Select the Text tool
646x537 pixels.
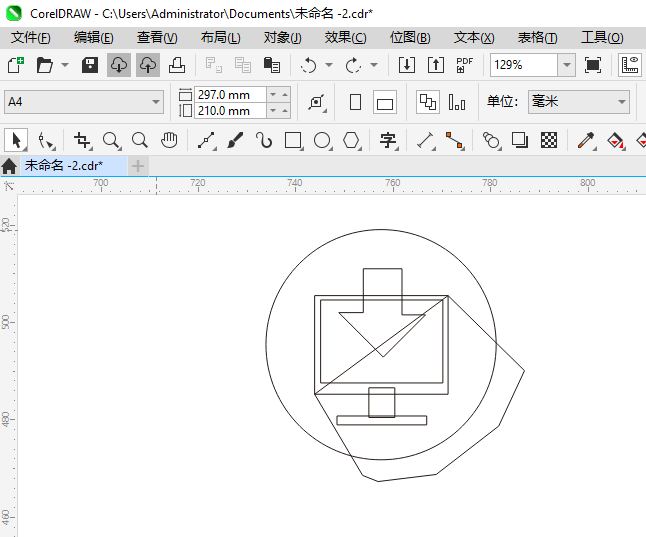pyautogui.click(x=388, y=140)
